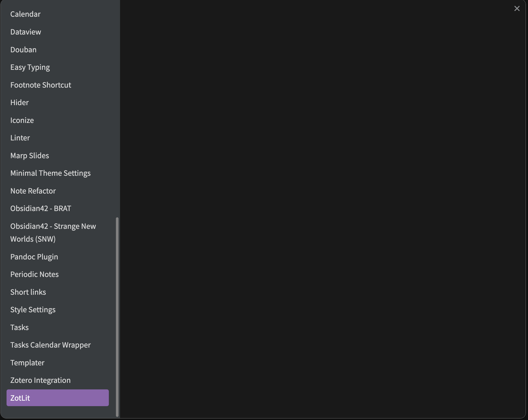The width and height of the screenshot is (528, 420).
Task: Open the Calendar plugin settings
Action: (x=25, y=14)
